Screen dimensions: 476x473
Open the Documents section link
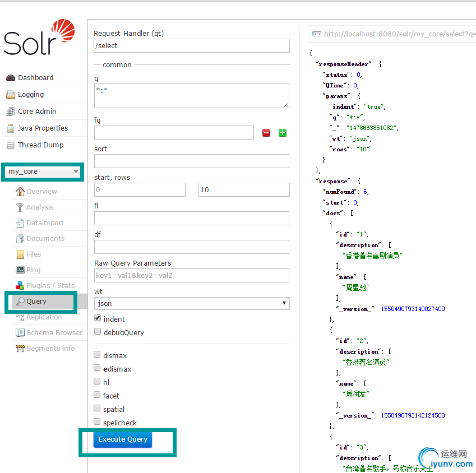click(x=45, y=239)
